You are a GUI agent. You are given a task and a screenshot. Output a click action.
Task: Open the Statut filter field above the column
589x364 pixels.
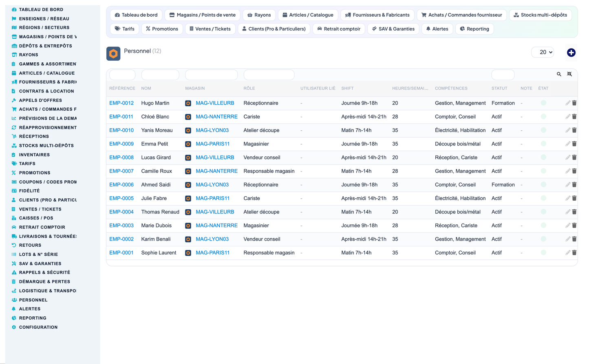pyautogui.click(x=503, y=75)
